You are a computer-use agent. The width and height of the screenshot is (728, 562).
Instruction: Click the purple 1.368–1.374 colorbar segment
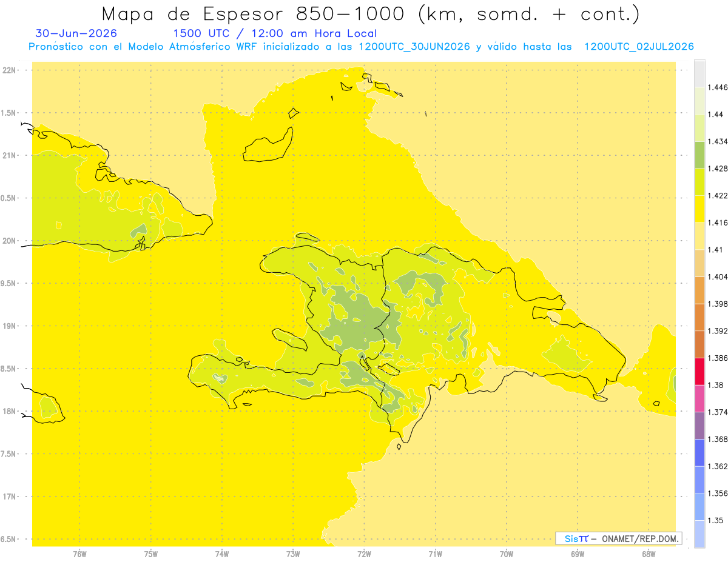[x=699, y=426]
